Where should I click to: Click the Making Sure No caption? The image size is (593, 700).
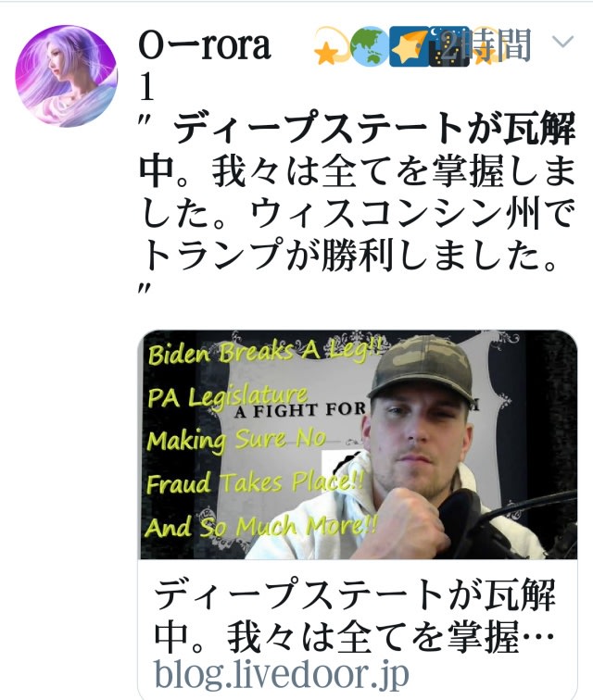(236, 440)
